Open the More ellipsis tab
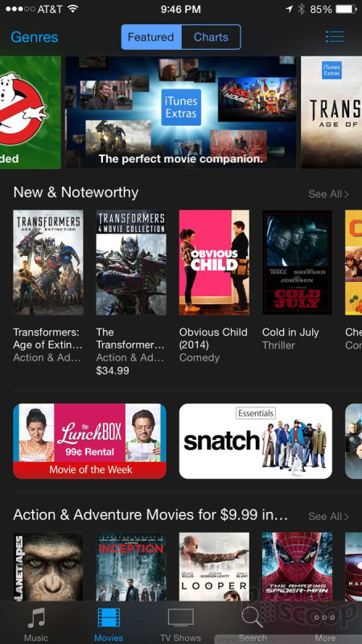362x644 pixels. point(325,617)
